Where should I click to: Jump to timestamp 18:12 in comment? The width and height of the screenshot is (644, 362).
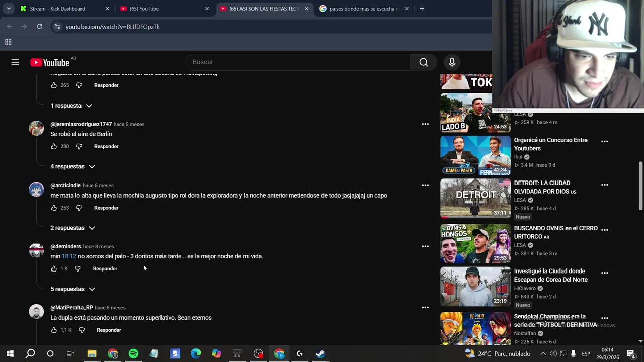click(69, 256)
